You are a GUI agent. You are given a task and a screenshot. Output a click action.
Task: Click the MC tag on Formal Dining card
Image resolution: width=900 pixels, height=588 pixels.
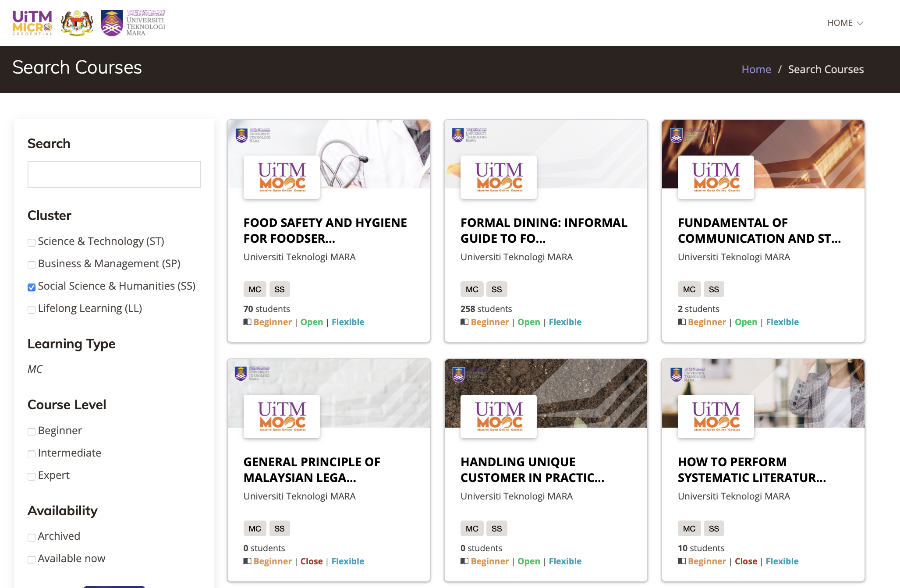[x=471, y=290]
